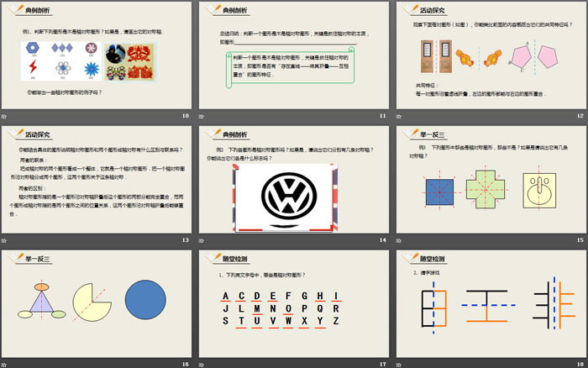Click the animation star icon below slide 17
The width and height of the screenshot is (588, 368).
(202, 365)
